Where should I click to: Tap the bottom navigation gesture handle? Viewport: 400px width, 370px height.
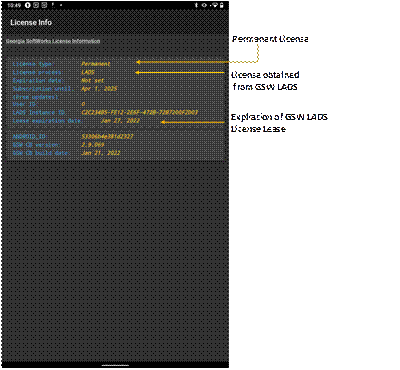(115, 365)
